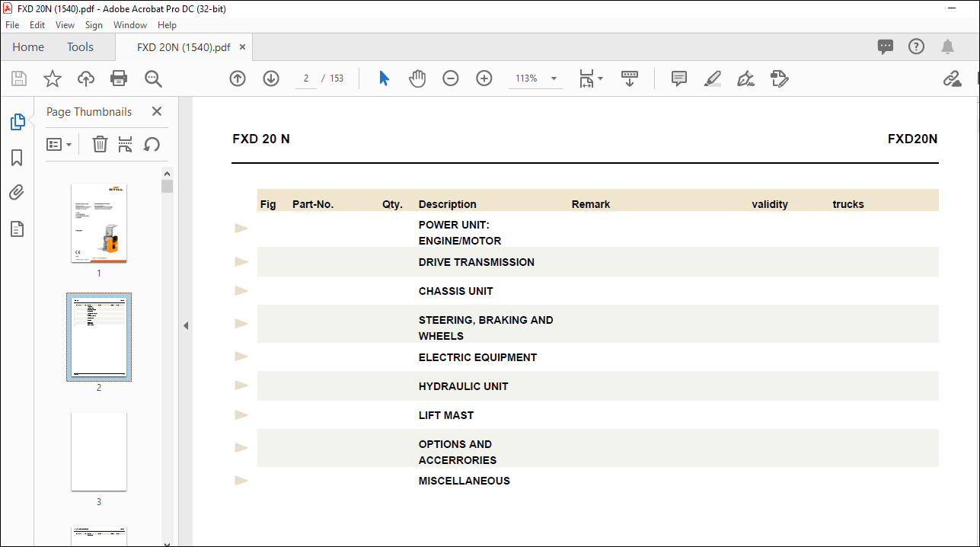Open the fit page options tool
The image size is (980, 547).
pos(590,78)
